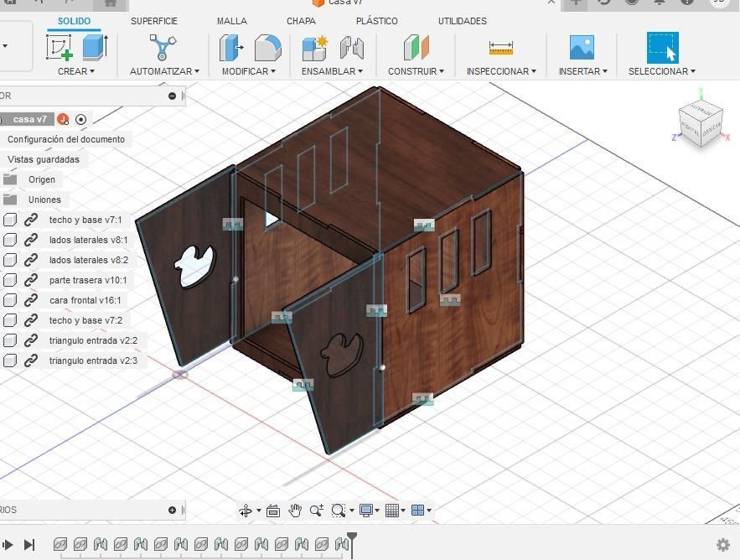
Task: Select the Create Sketch tool icon
Action: tap(59, 47)
